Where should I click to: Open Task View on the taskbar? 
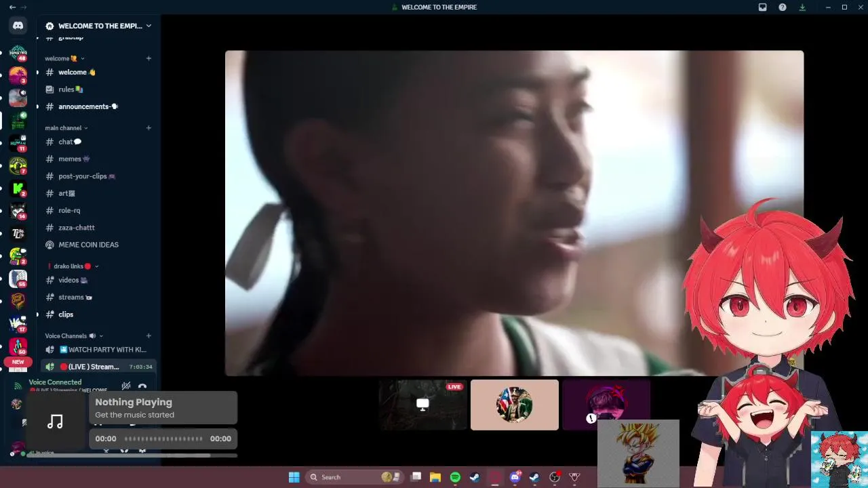point(416,477)
